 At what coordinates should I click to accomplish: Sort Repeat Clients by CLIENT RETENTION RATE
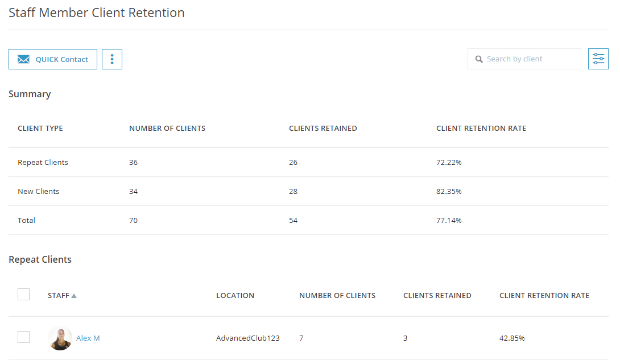click(544, 296)
